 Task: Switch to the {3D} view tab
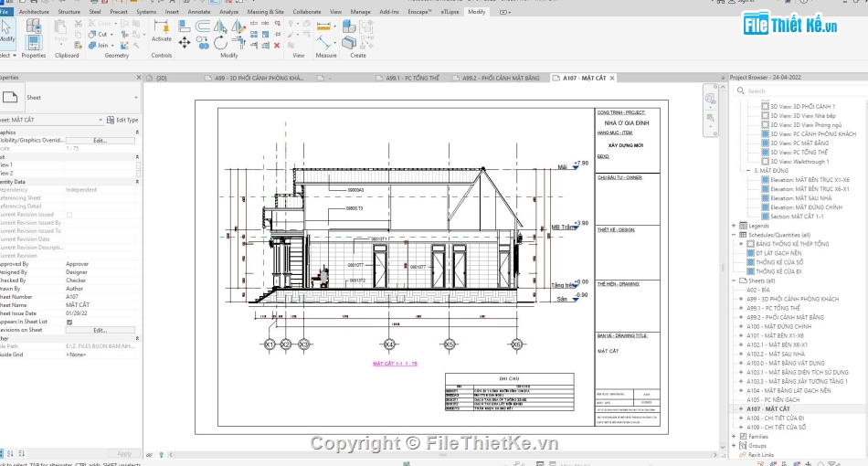(x=161, y=78)
